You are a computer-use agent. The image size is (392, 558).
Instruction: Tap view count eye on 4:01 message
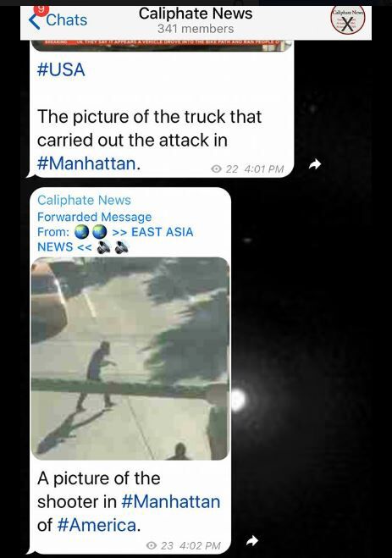pos(216,169)
